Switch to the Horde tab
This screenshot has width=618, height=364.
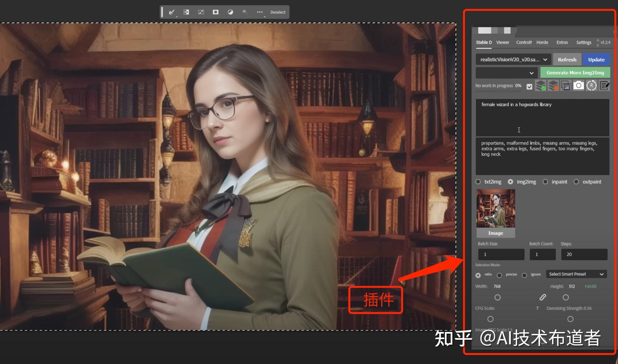[x=542, y=42]
